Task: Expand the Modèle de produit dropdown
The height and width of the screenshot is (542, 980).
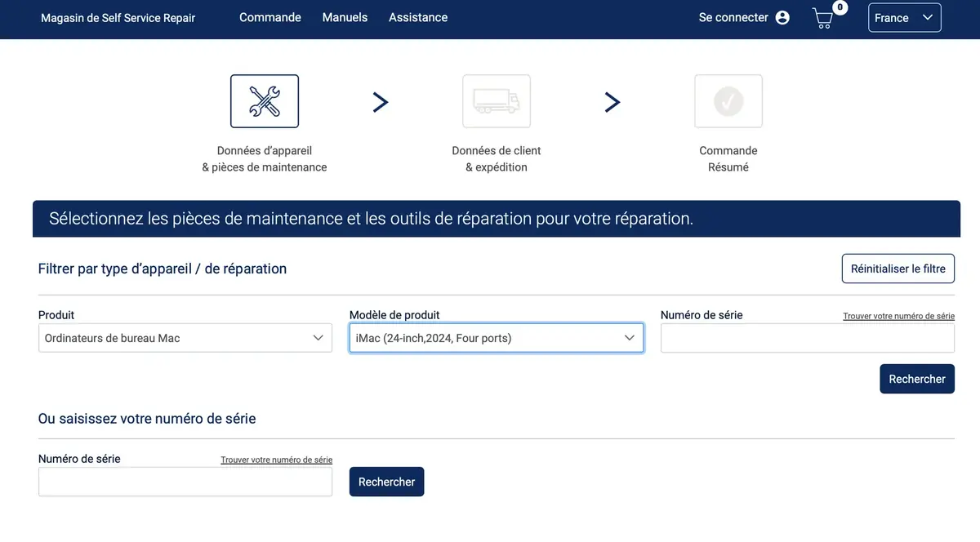Action: point(496,338)
